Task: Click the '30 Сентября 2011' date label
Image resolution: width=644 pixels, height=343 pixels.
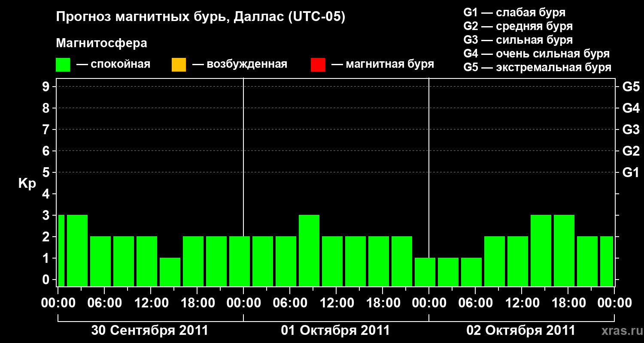Action: click(x=150, y=331)
